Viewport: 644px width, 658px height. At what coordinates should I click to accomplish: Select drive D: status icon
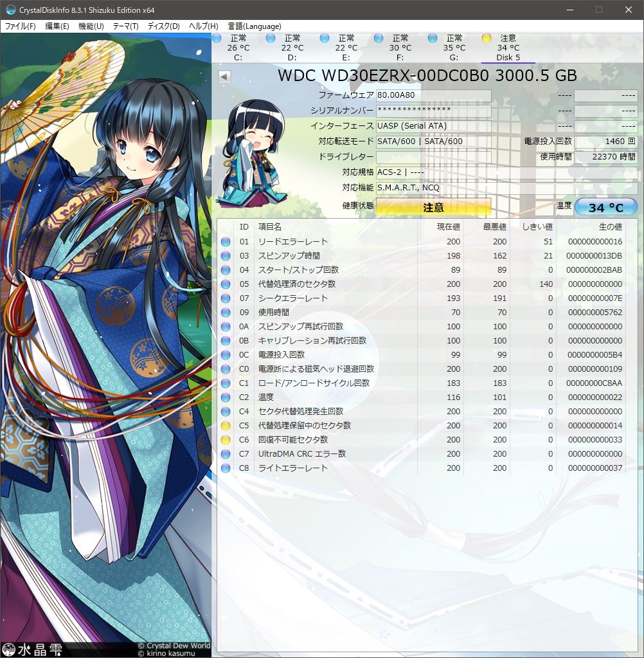[x=271, y=38]
